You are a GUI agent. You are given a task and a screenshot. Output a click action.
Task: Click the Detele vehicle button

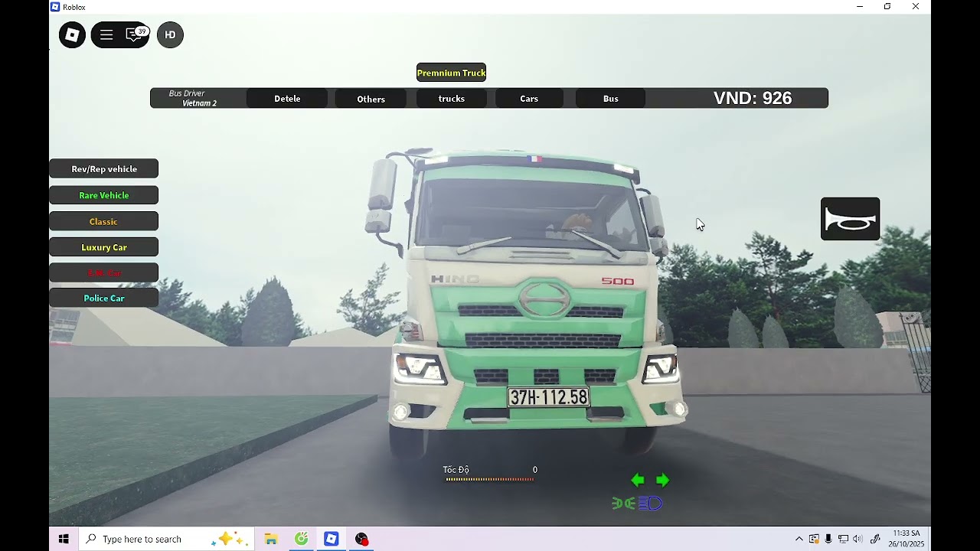[287, 99]
